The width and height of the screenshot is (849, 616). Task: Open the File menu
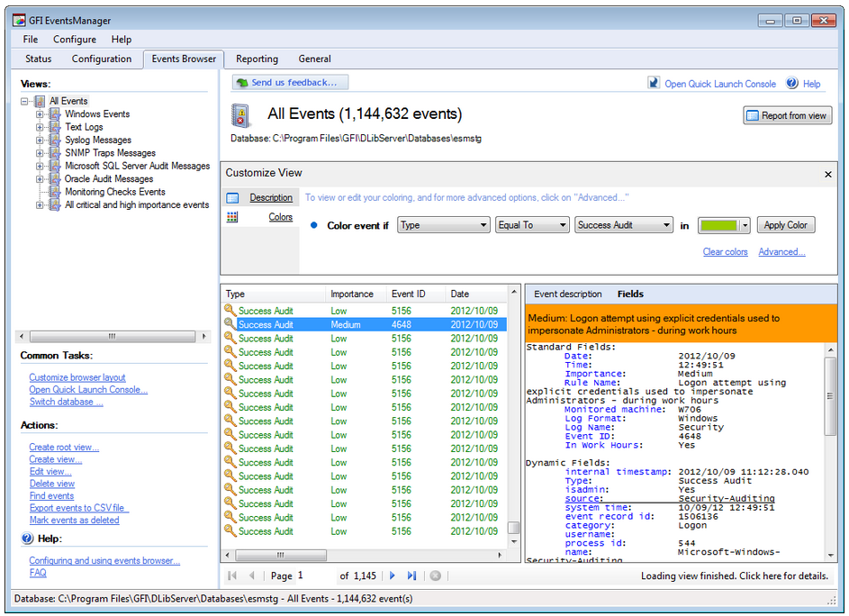click(31, 40)
